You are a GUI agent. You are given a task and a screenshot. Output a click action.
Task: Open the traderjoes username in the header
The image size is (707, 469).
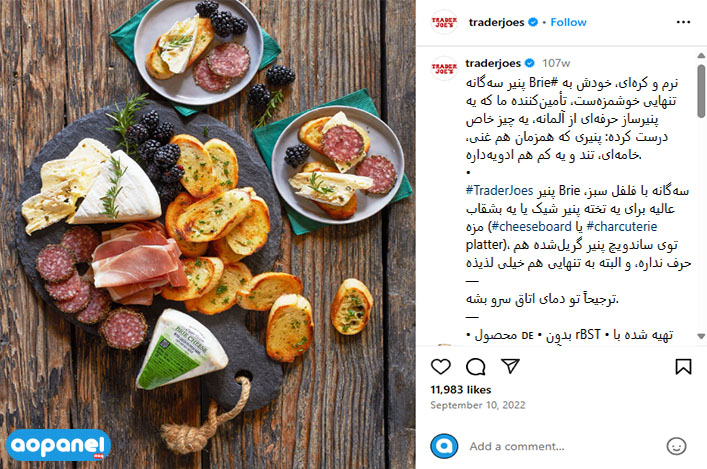[496, 23]
